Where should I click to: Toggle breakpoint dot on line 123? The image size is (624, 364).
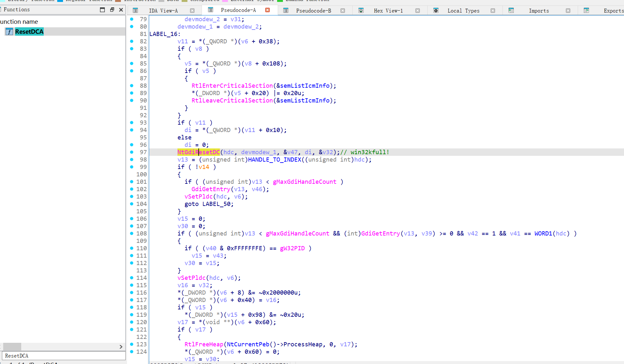tap(132, 344)
